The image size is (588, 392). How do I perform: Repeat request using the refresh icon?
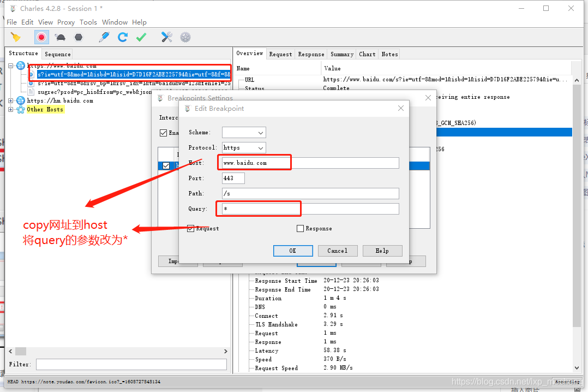pyautogui.click(x=122, y=37)
